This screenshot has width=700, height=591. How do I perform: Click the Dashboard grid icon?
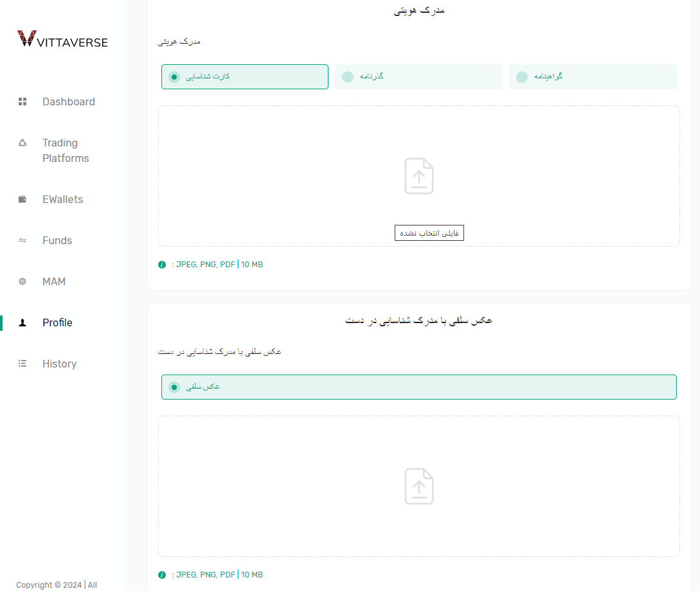pyautogui.click(x=22, y=101)
